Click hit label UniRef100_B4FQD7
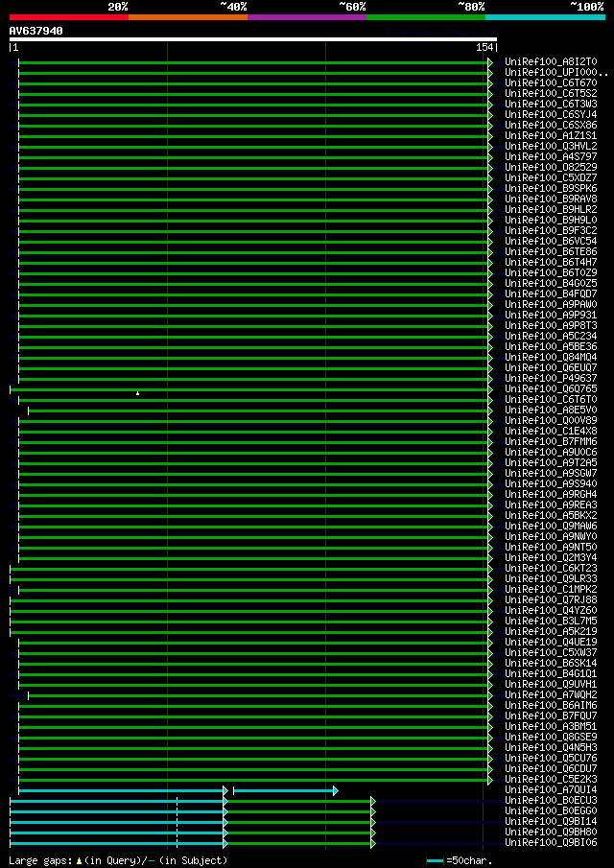The height and width of the screenshot is (868, 614). [x=551, y=293]
